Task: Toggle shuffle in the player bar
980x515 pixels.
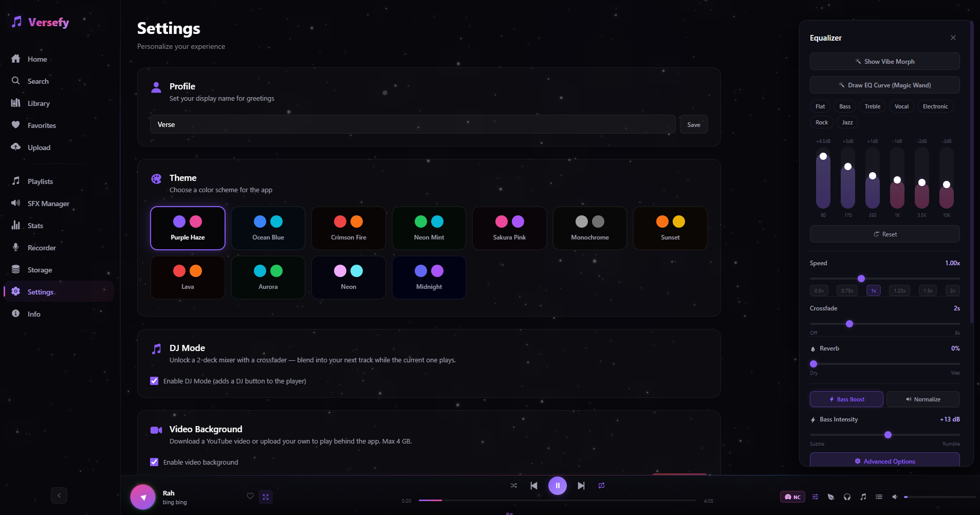Action: click(x=513, y=486)
